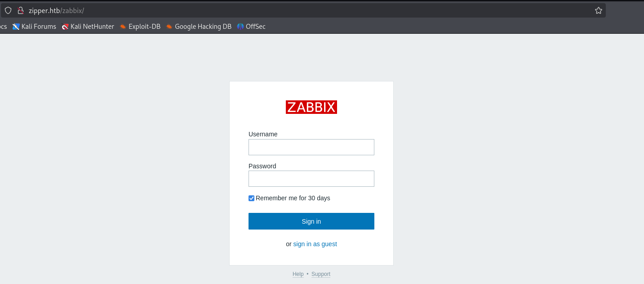Click the blue Sign in button
This screenshot has height=284, width=644.
[x=311, y=221]
